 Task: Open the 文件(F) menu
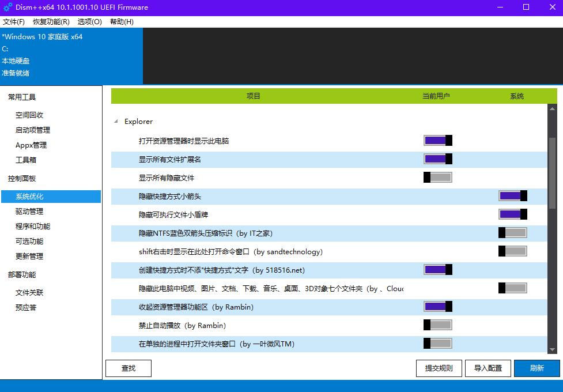[x=14, y=22]
